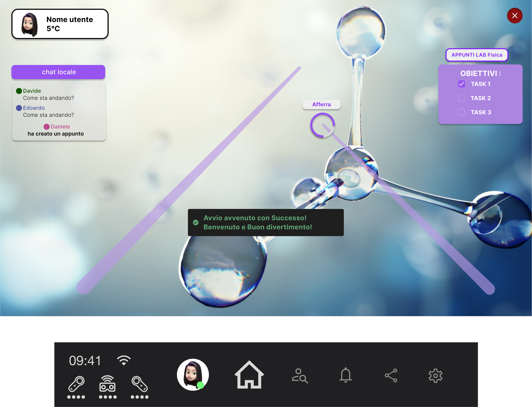Screen dimensions: 532x407
Task: Select the right controller icon
Action: [140, 384]
